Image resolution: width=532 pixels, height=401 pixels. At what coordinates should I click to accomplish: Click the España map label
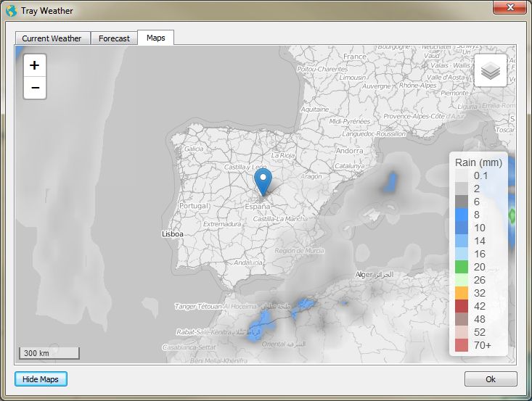pos(258,207)
